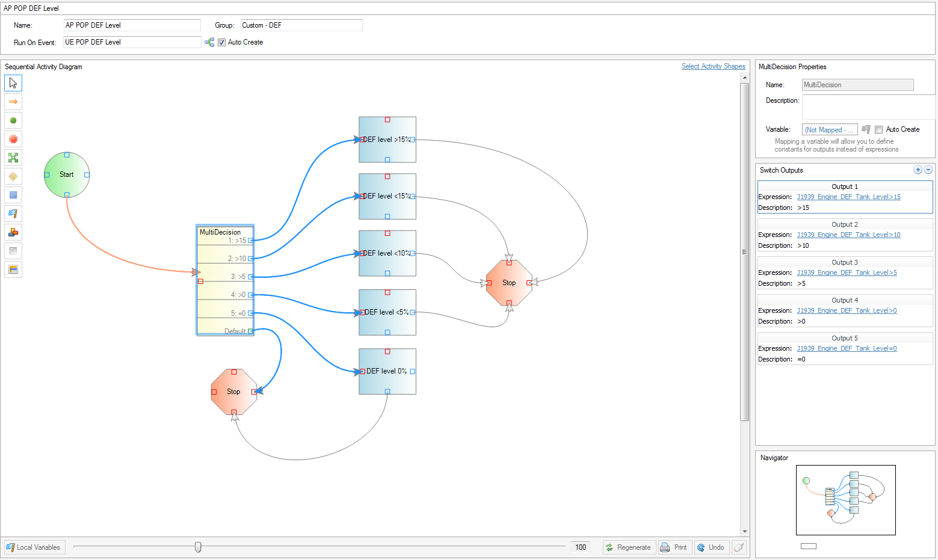The width and height of the screenshot is (938, 560).
Task: Click the add Switch Output plus icon
Action: (918, 170)
